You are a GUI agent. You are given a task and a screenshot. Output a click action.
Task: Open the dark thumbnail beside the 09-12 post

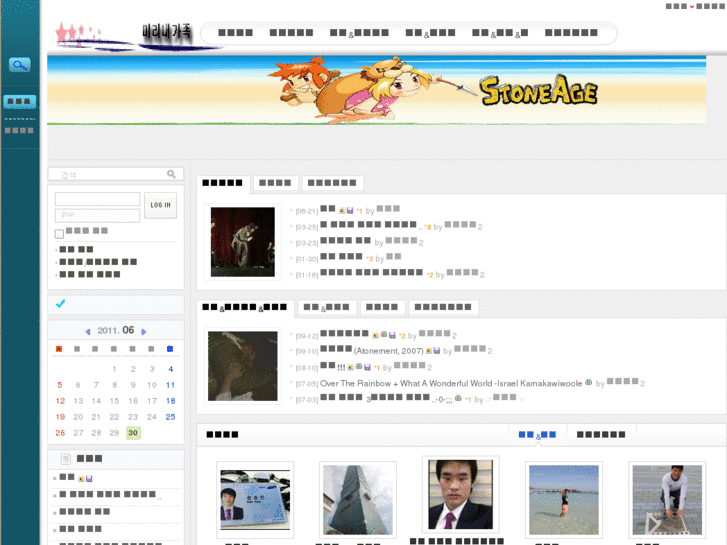click(x=242, y=366)
